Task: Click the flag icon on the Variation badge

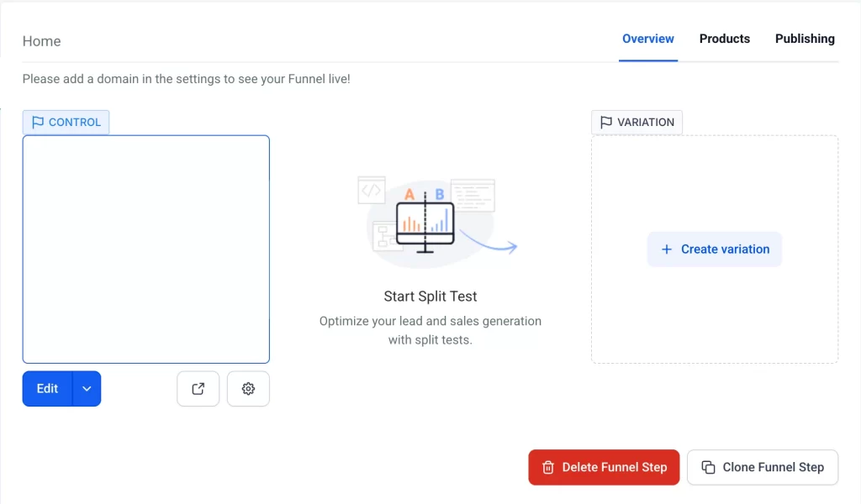Action: (605, 123)
